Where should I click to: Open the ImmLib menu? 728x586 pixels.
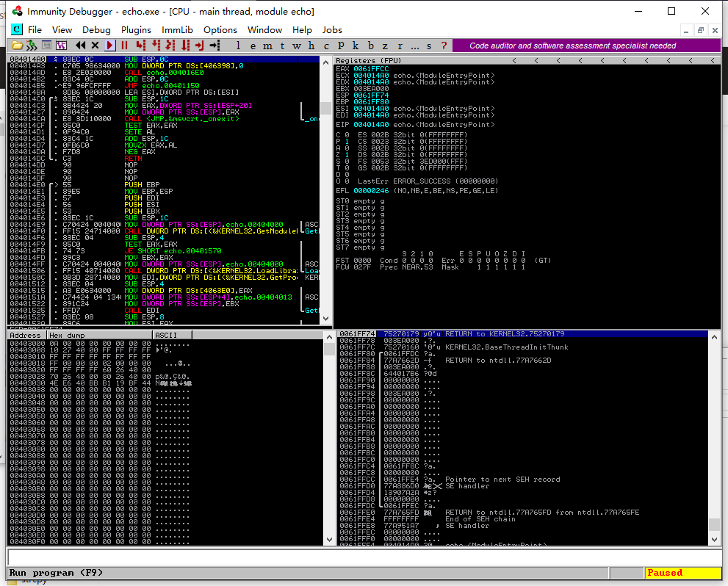pos(177,29)
